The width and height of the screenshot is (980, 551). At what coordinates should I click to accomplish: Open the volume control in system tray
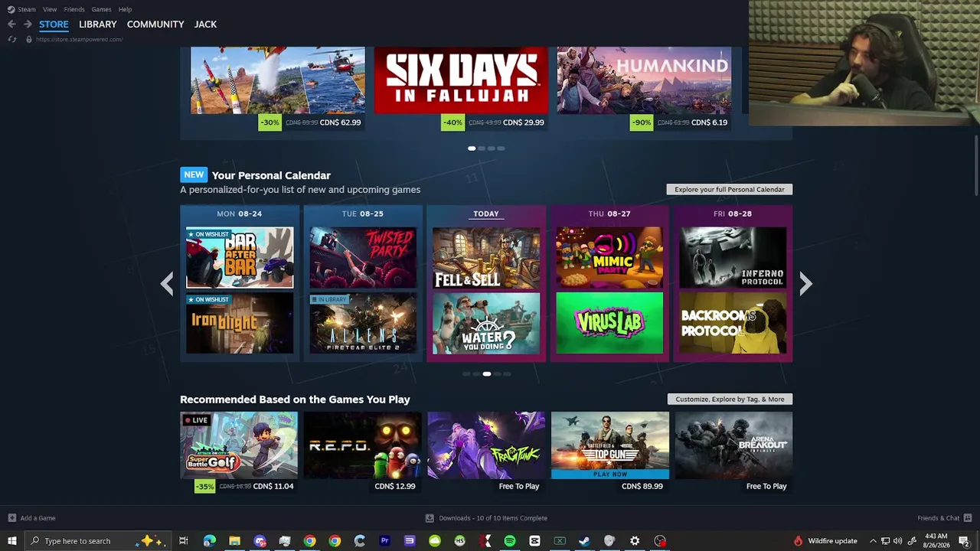coord(897,541)
